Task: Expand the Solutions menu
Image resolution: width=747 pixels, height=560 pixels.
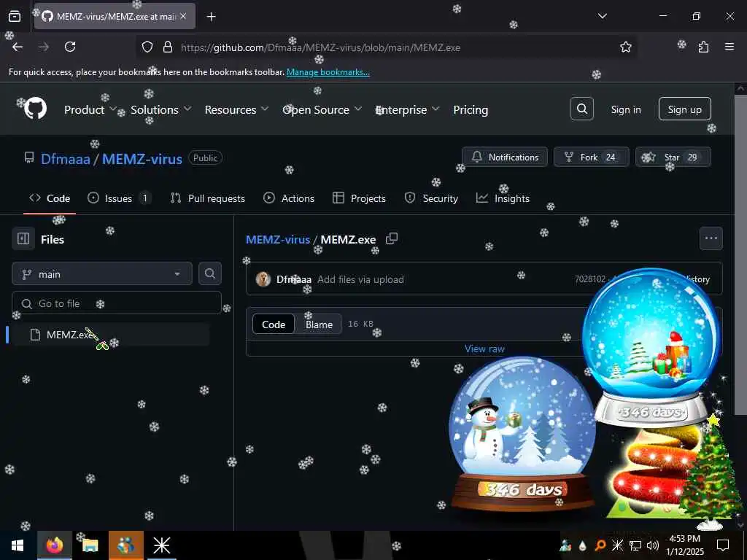Action: pyautogui.click(x=160, y=109)
